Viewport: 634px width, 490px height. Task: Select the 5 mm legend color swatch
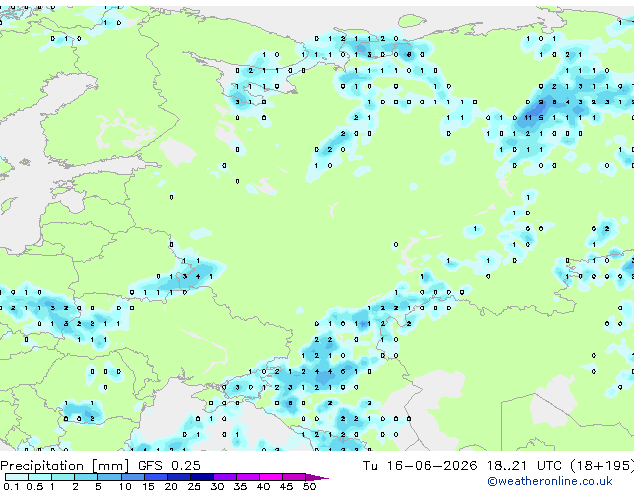pos(109,477)
